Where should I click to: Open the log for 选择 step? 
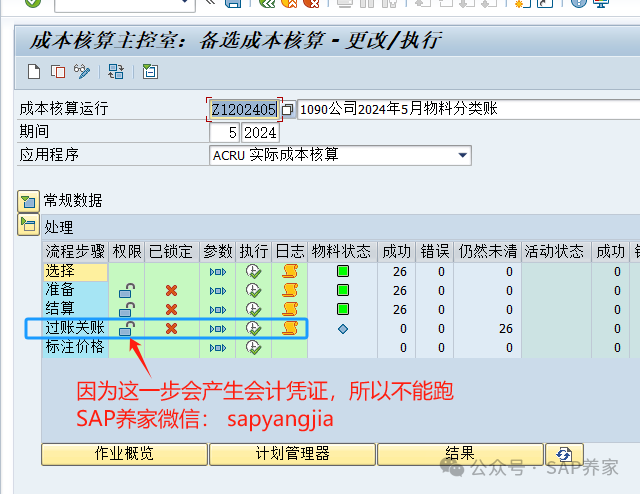coord(290,271)
